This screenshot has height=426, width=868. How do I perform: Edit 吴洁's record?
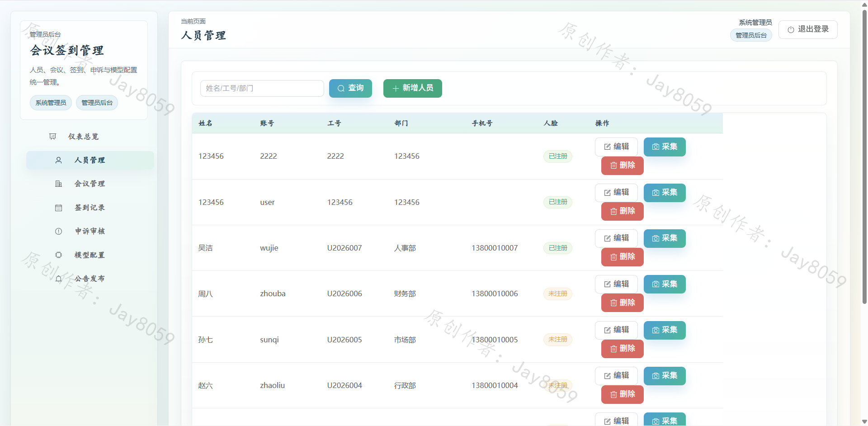click(616, 238)
